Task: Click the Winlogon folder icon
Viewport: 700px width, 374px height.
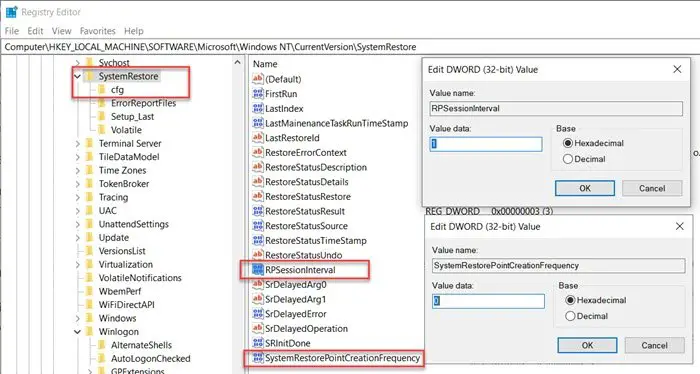Action: coord(90,332)
